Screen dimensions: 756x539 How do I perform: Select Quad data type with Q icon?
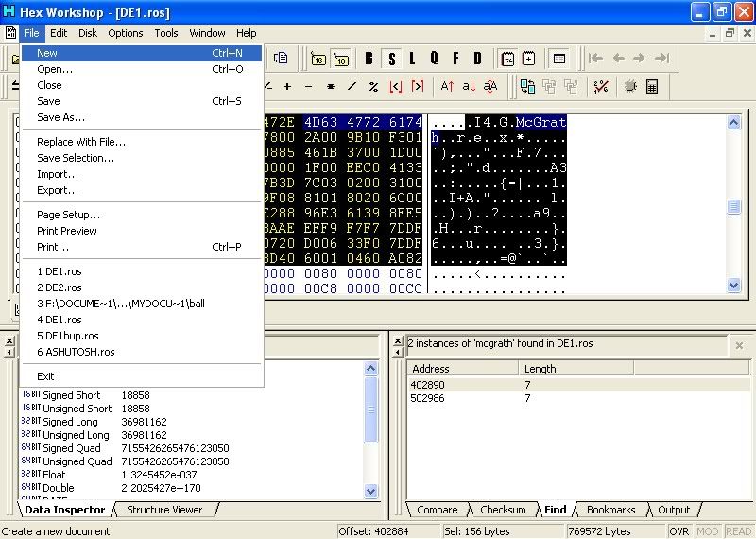[434, 59]
